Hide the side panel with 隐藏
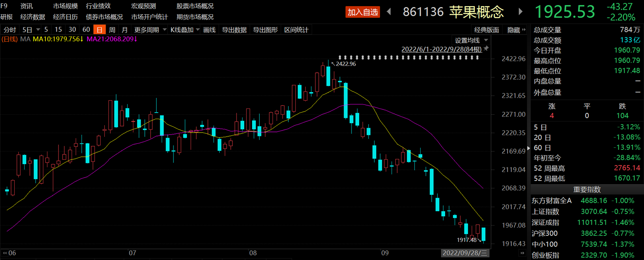Screen dimensions: 644x260 513,30
